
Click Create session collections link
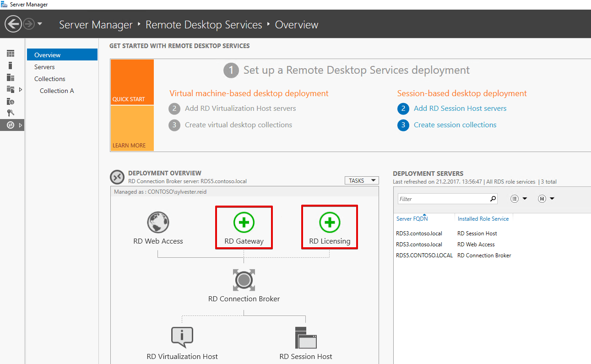pyautogui.click(x=455, y=125)
